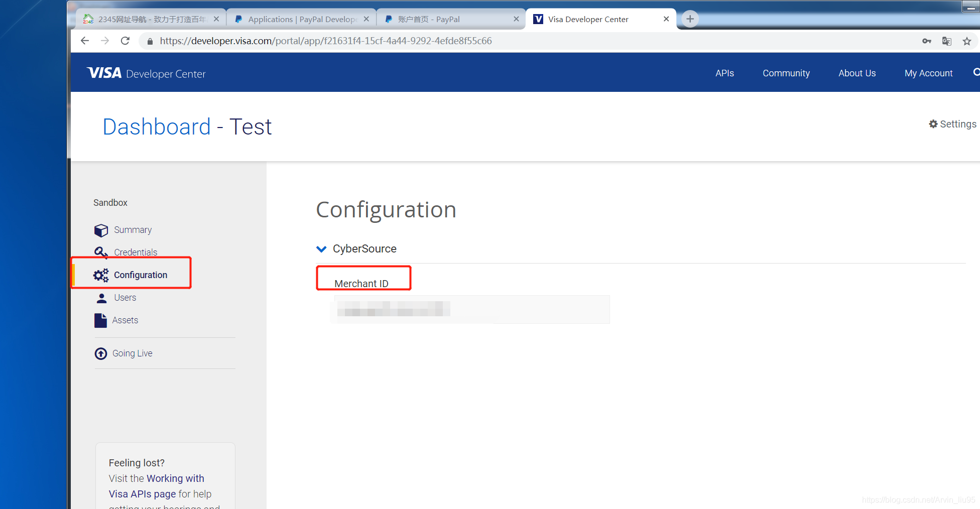Viewport: 980px width, 509px height.
Task: Click the Credentials key icon
Action: click(x=101, y=252)
